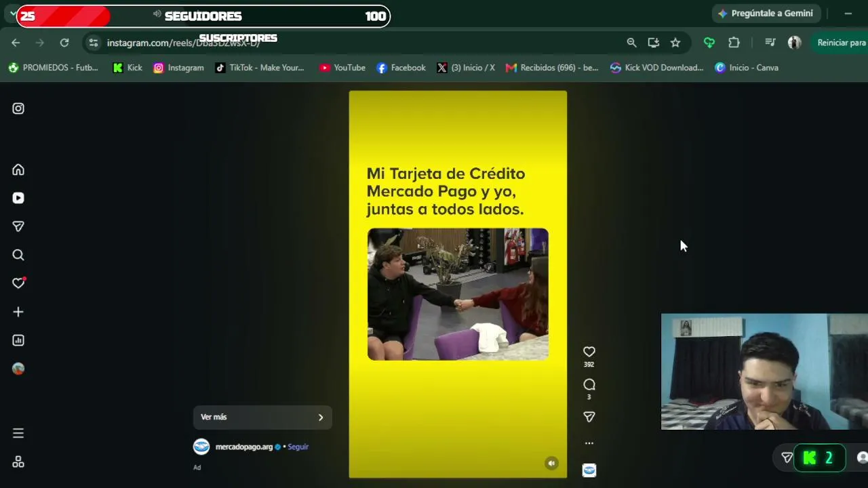Screen dimensions: 868x488
Task: Open Instagram Search in the sidebar
Action: tap(18, 255)
